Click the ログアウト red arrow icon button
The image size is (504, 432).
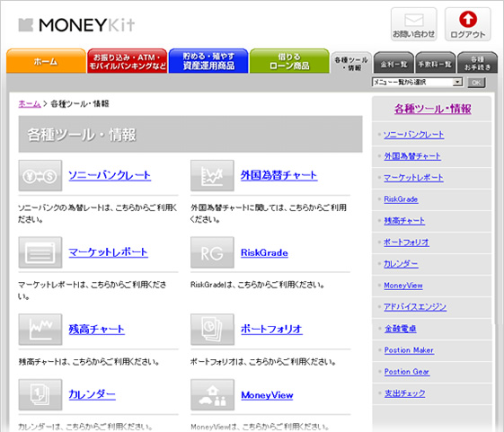[x=468, y=24]
